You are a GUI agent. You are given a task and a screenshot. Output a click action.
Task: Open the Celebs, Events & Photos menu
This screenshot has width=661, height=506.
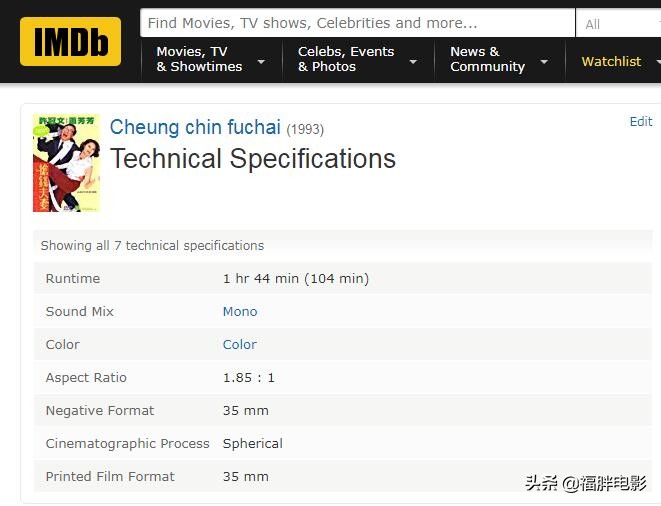(x=345, y=59)
